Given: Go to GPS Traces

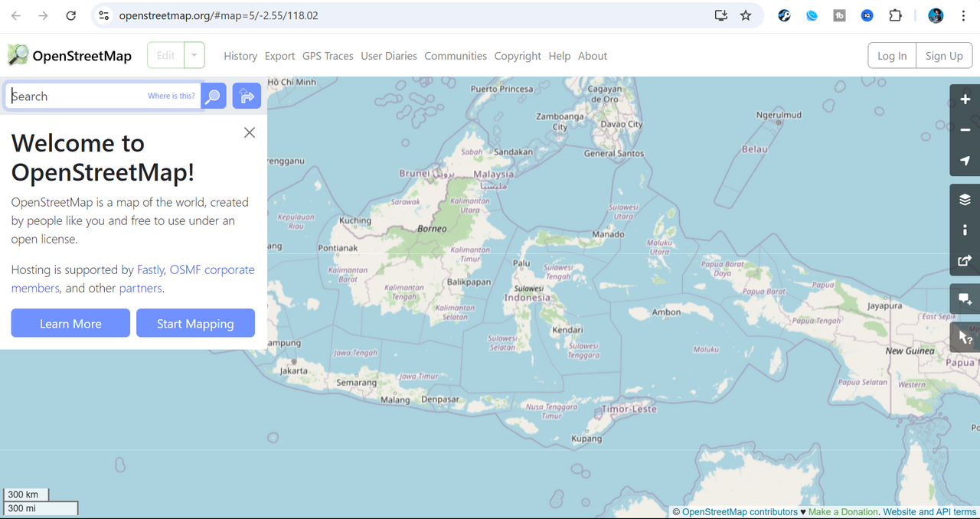Looking at the screenshot, I should click(x=328, y=56).
